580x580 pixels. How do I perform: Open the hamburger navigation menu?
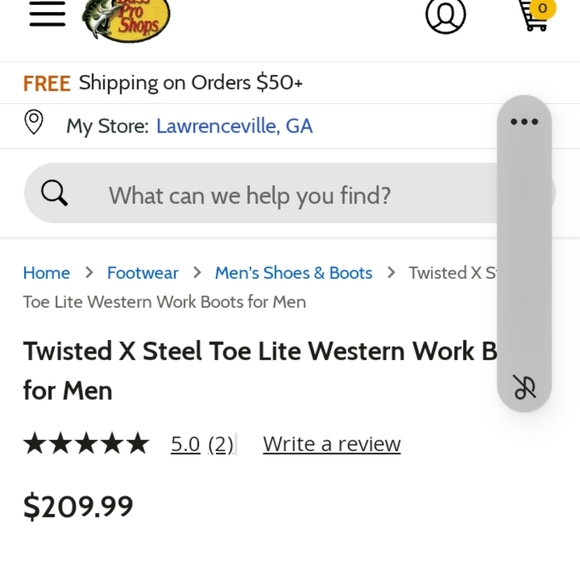(x=47, y=14)
